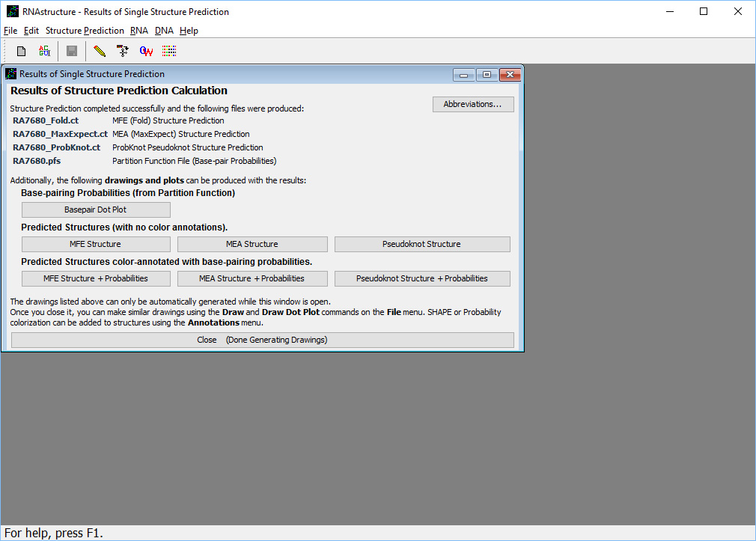Click 'MFE (Fold) Structure Prediction' description

(168, 120)
